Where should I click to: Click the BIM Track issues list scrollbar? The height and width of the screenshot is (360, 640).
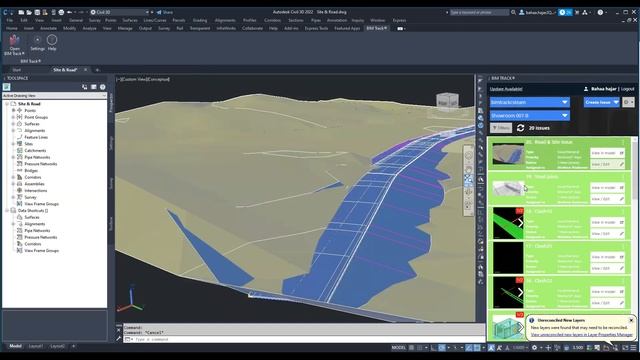point(635,171)
